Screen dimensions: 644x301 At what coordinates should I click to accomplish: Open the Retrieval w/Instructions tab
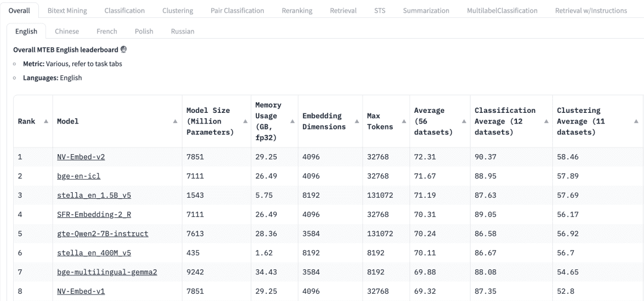[590, 11]
